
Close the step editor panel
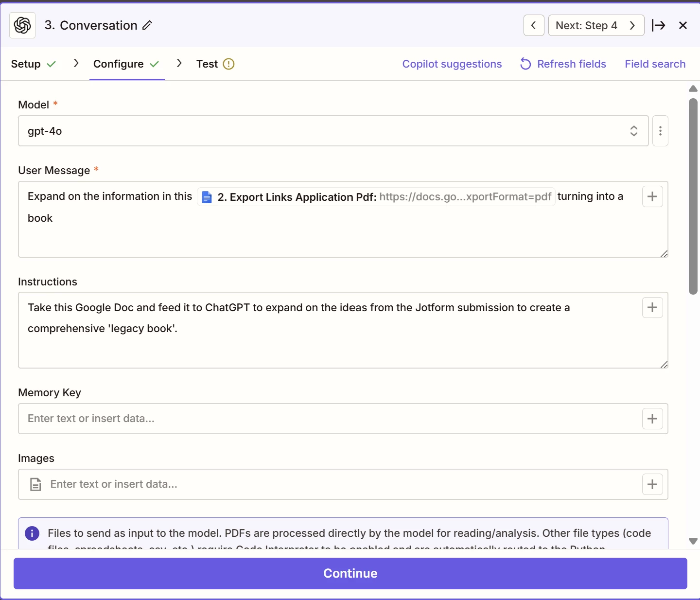point(683,25)
